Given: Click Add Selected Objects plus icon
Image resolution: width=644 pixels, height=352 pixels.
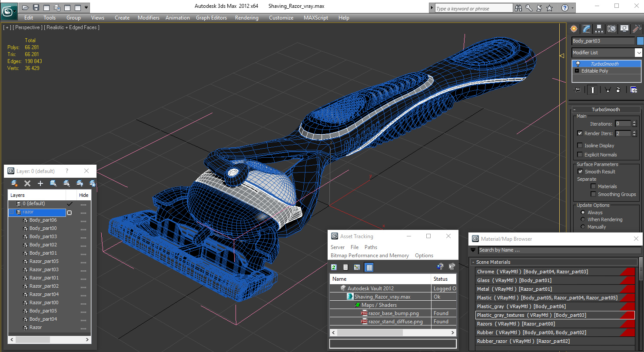Looking at the screenshot, I should coord(40,183).
